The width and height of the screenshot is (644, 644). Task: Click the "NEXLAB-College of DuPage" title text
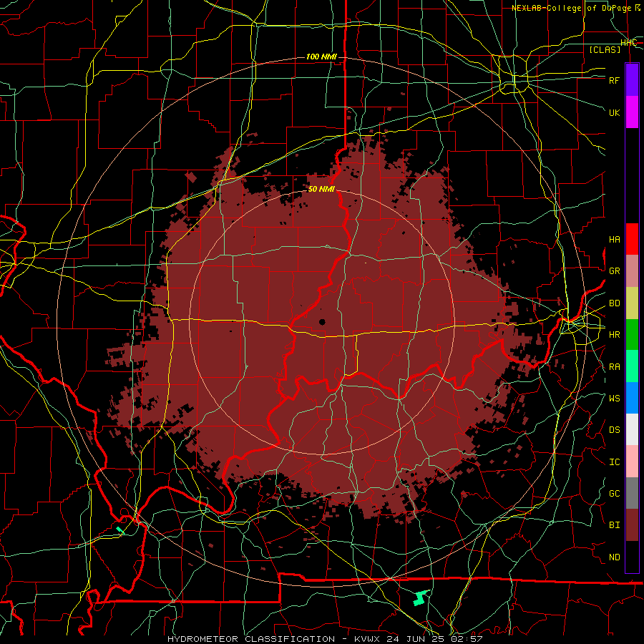click(571, 8)
